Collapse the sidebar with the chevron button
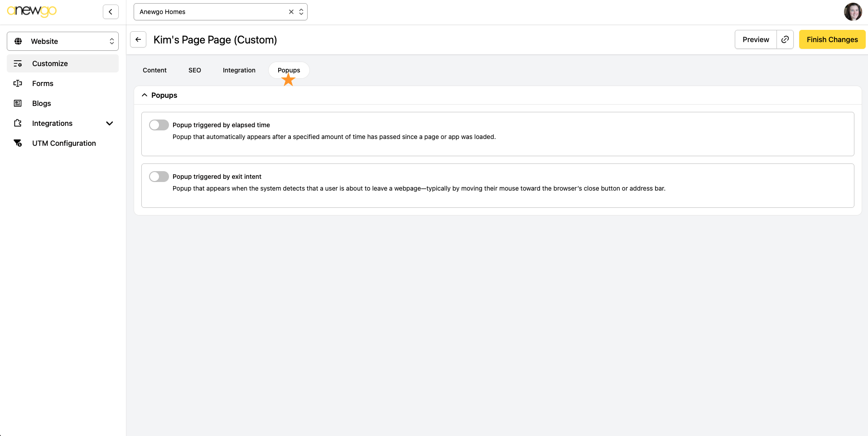The width and height of the screenshot is (868, 436). coord(111,12)
